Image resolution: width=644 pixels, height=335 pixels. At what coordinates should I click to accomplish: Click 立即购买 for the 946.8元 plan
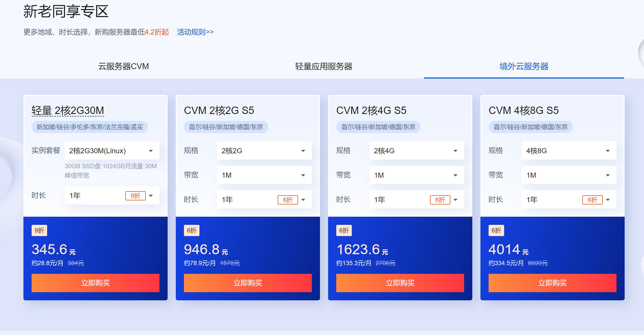pyautogui.click(x=248, y=283)
